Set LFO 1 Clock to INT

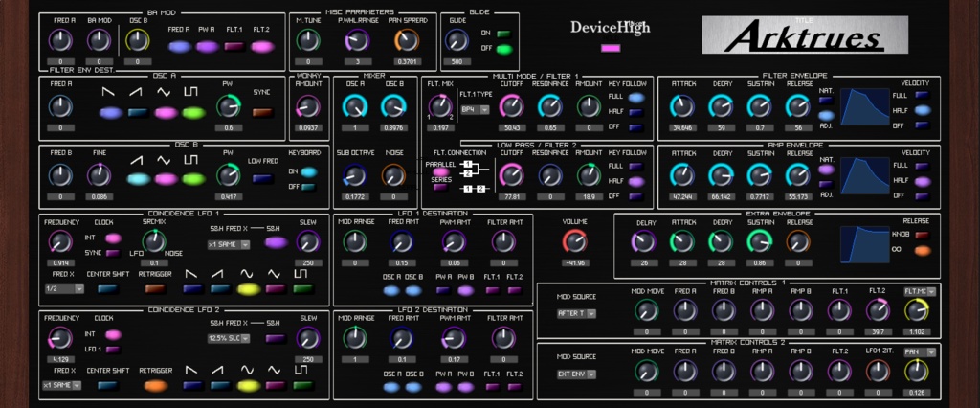[x=113, y=238]
